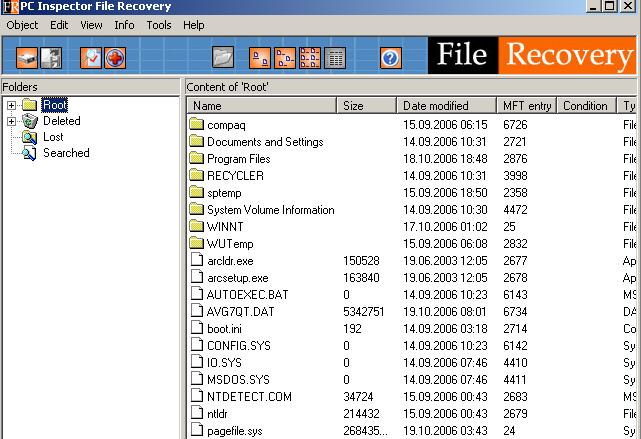Click MFT entry value 6726
Screen dimensions: 641x439
[x=515, y=125]
